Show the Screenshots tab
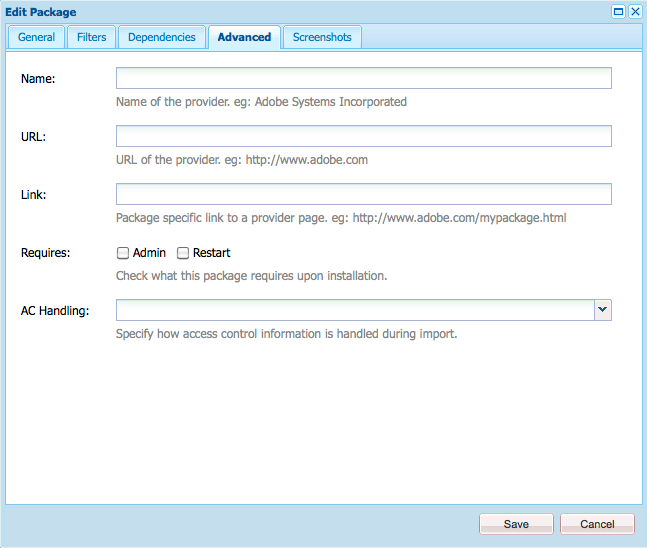 click(322, 37)
